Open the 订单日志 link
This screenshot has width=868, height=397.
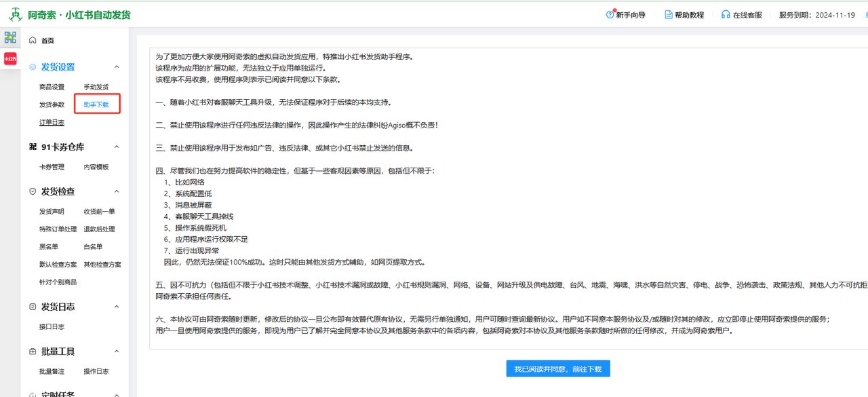click(52, 122)
